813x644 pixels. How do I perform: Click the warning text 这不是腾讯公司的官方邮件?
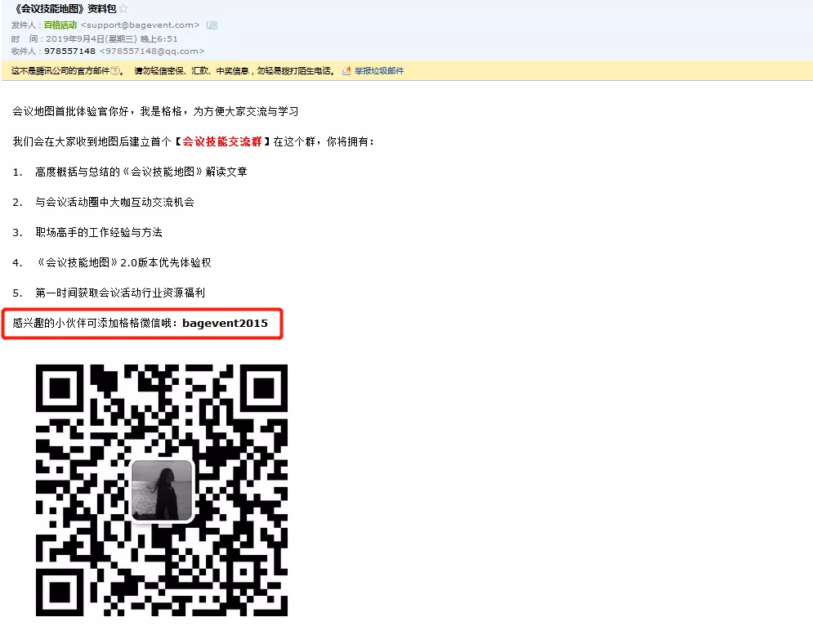(60, 71)
